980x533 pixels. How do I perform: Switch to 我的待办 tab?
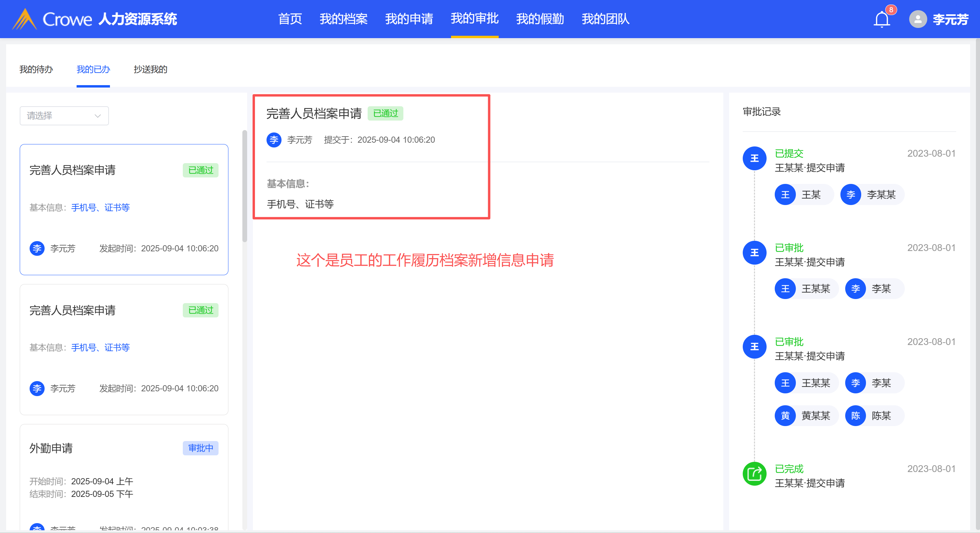click(36, 69)
